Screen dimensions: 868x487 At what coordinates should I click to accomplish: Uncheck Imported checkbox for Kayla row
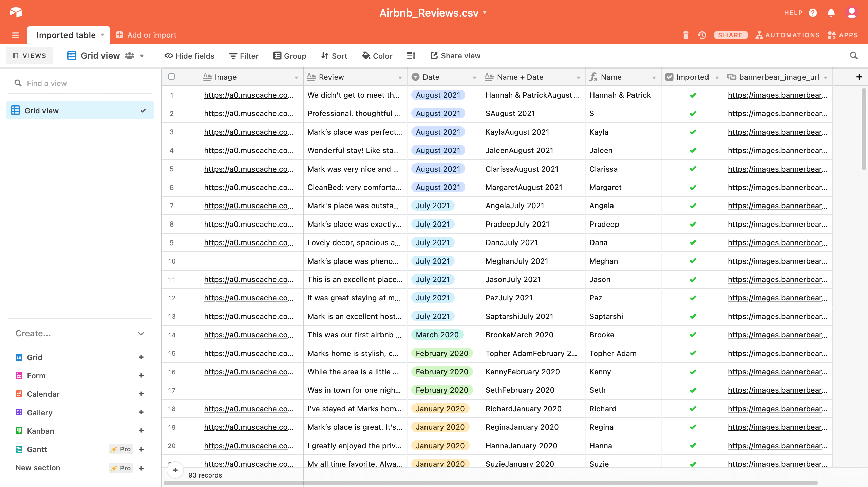pos(693,132)
